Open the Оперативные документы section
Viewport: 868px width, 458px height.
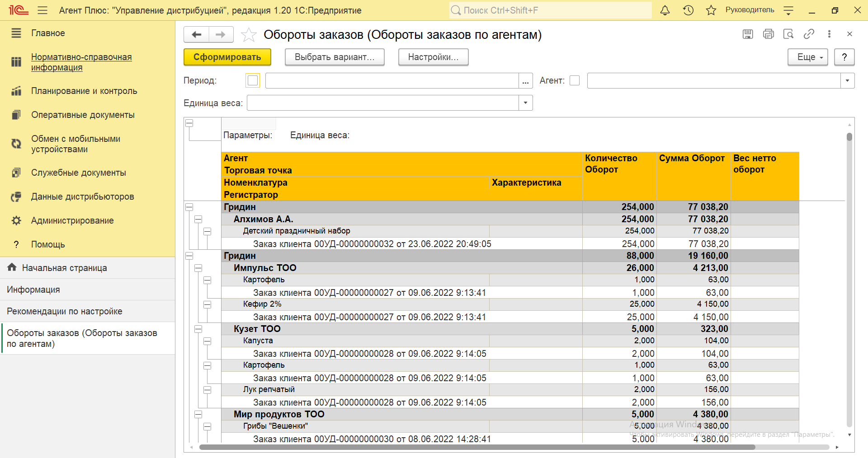pyautogui.click(x=83, y=115)
